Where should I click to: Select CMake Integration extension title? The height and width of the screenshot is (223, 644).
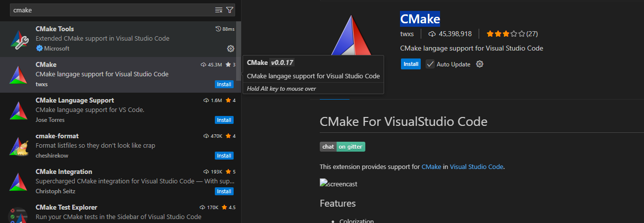click(x=64, y=171)
